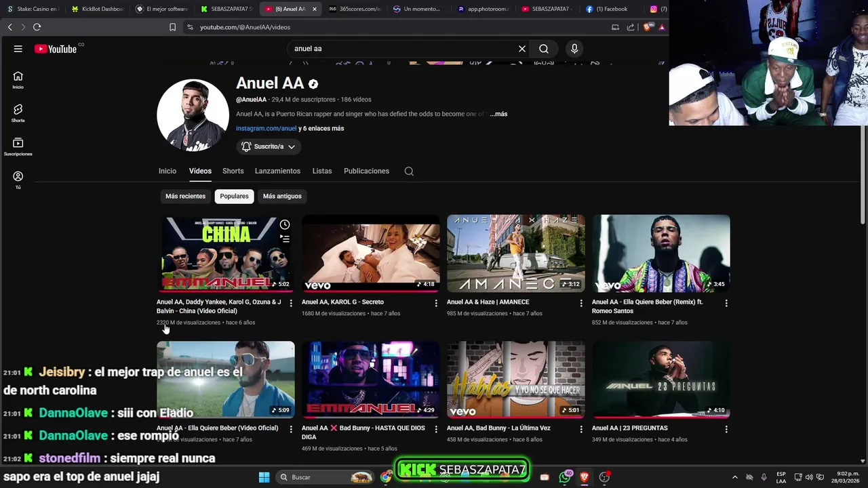Bookmark this page icon in address bar
The width and height of the screenshot is (868, 488).
click(x=172, y=27)
